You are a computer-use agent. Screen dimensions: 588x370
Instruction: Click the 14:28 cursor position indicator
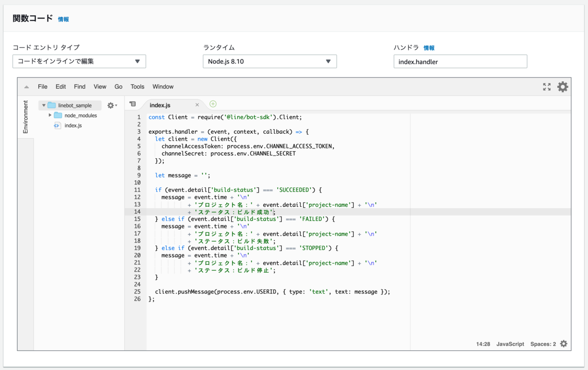(x=483, y=344)
